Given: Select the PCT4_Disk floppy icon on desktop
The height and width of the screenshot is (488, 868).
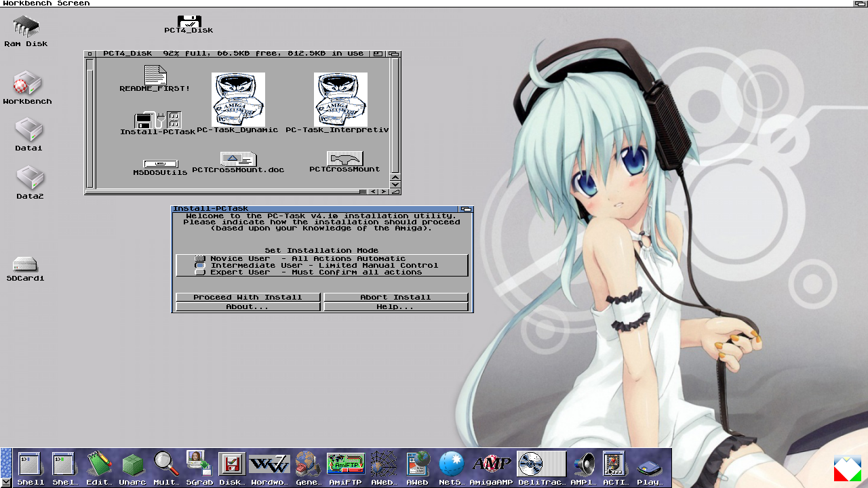Looking at the screenshot, I should (189, 24).
